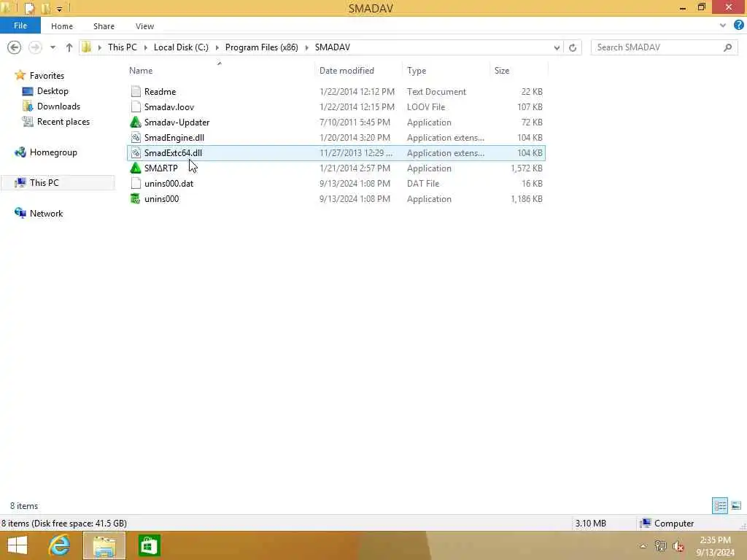Screen dimensions: 747x560
Task: Click the Readme file name
Action: 160,91
